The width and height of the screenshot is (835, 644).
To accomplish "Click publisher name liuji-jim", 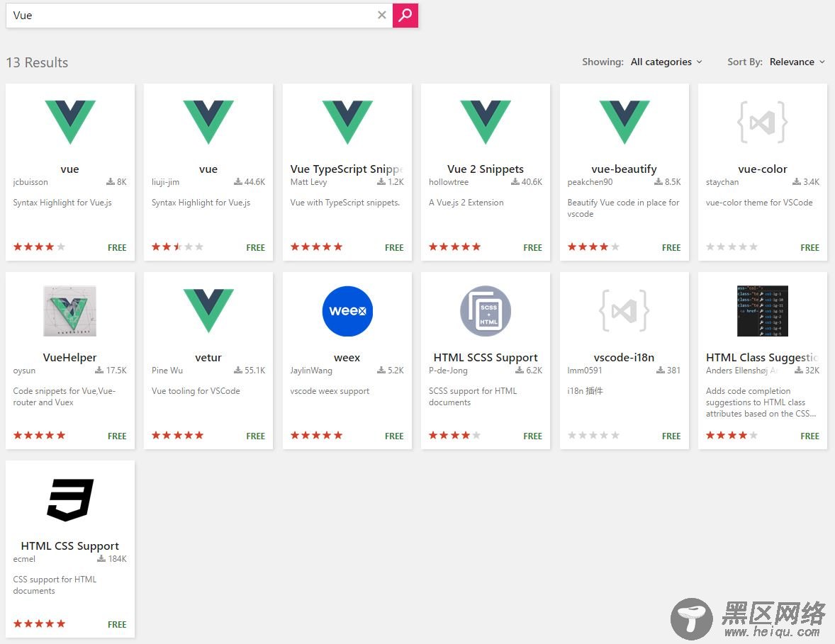I will point(165,182).
